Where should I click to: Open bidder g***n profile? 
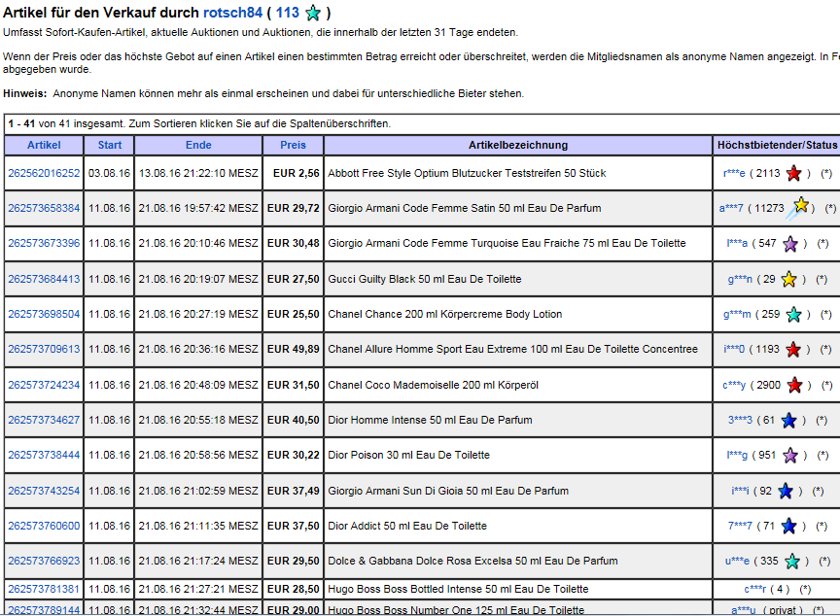pyautogui.click(x=740, y=280)
